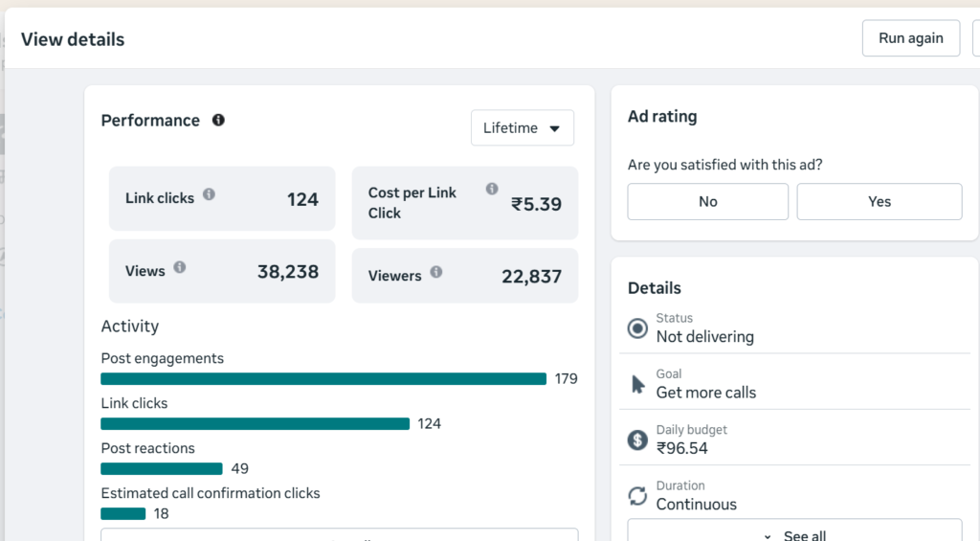Click the Viewers count 22,837
980x541 pixels.
tap(532, 277)
